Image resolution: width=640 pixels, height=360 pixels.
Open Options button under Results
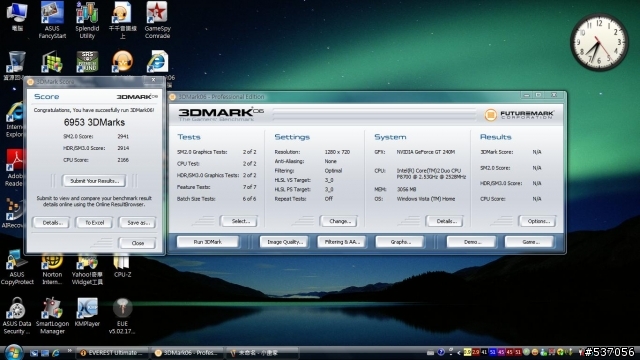tap(538, 221)
